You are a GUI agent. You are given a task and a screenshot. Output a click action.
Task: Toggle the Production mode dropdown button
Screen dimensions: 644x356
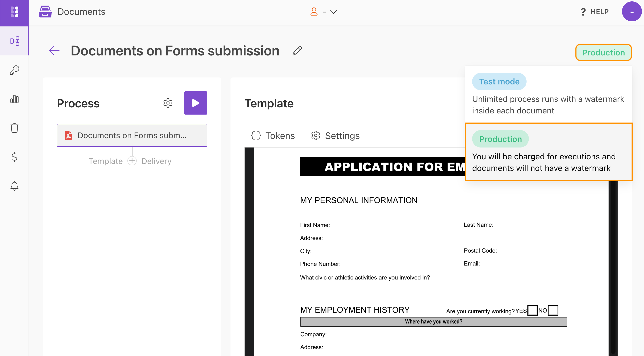[x=603, y=52]
